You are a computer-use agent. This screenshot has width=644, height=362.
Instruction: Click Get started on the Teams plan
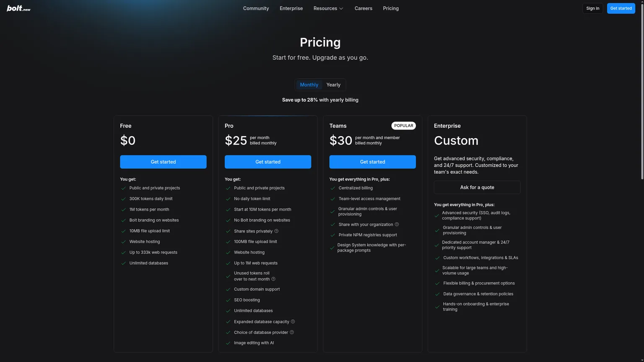pos(372,162)
